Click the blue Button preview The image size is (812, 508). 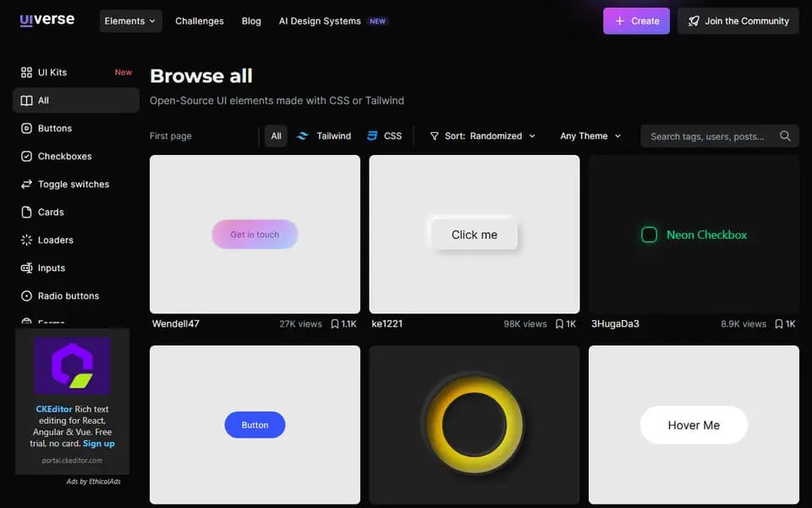point(255,425)
